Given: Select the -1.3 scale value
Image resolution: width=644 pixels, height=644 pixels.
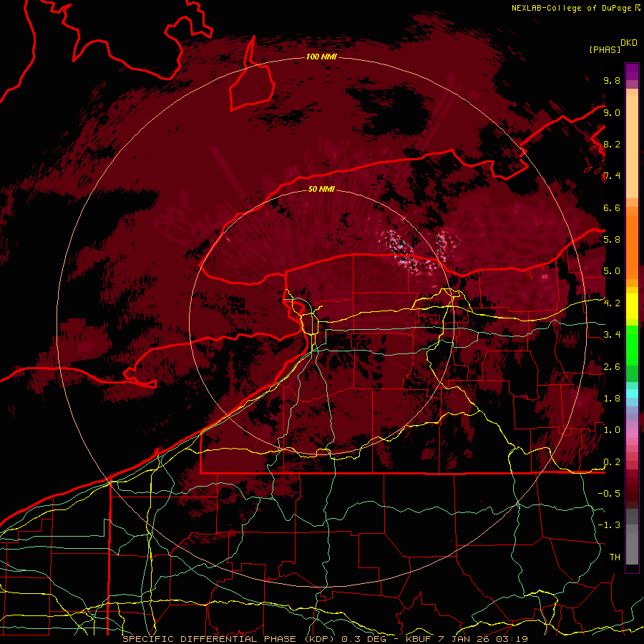Looking at the screenshot, I should (609, 525).
